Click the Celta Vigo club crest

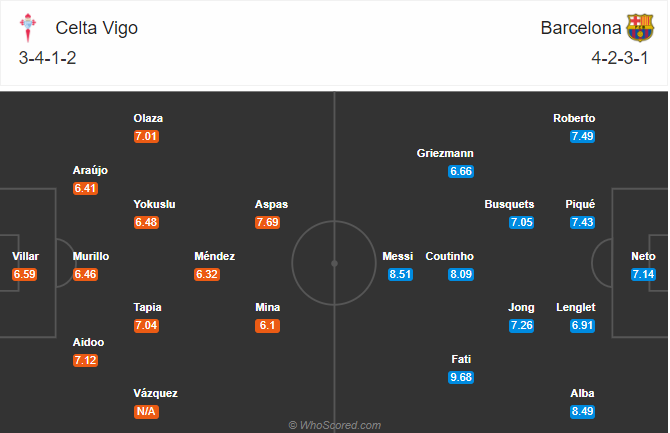(28, 28)
